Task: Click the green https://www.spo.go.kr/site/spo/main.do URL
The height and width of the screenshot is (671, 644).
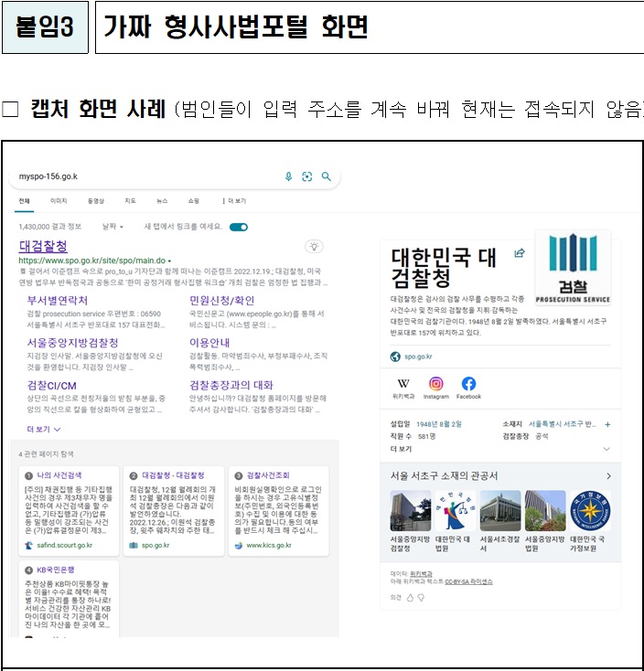Action: pyautogui.click(x=91, y=261)
